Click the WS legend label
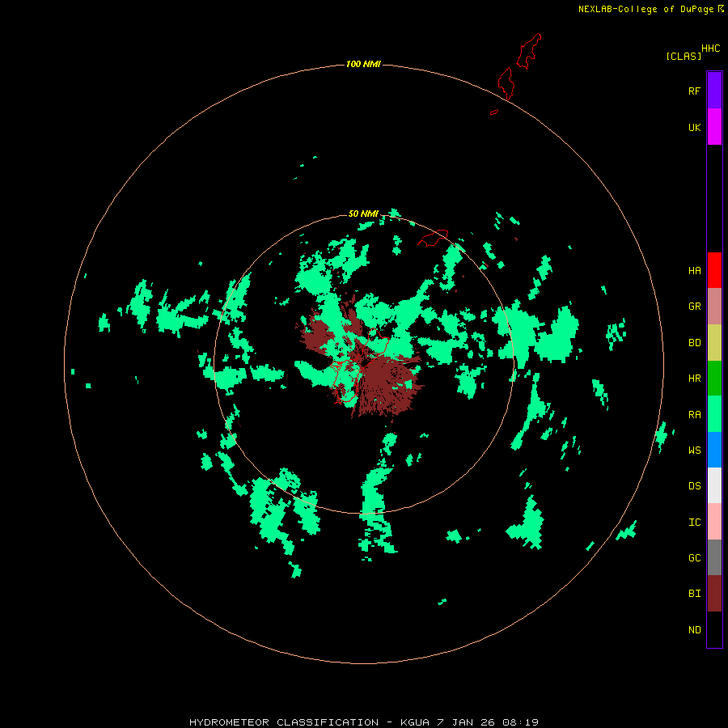 [x=694, y=450]
